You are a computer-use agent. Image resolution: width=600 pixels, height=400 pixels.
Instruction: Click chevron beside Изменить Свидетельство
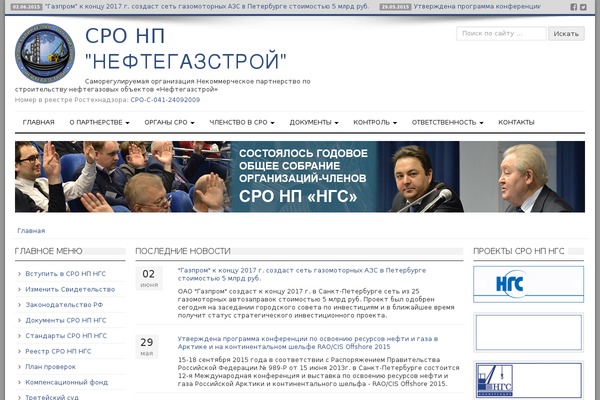pyautogui.click(x=19, y=289)
